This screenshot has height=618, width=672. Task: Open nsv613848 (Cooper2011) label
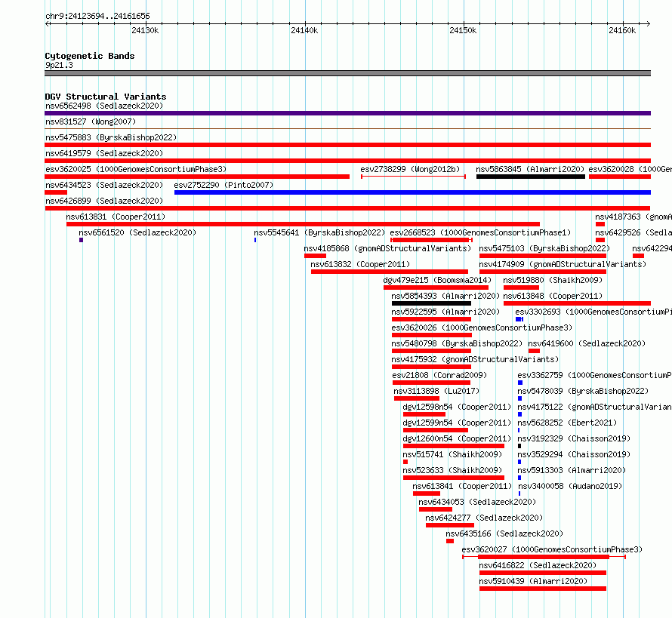(553, 296)
